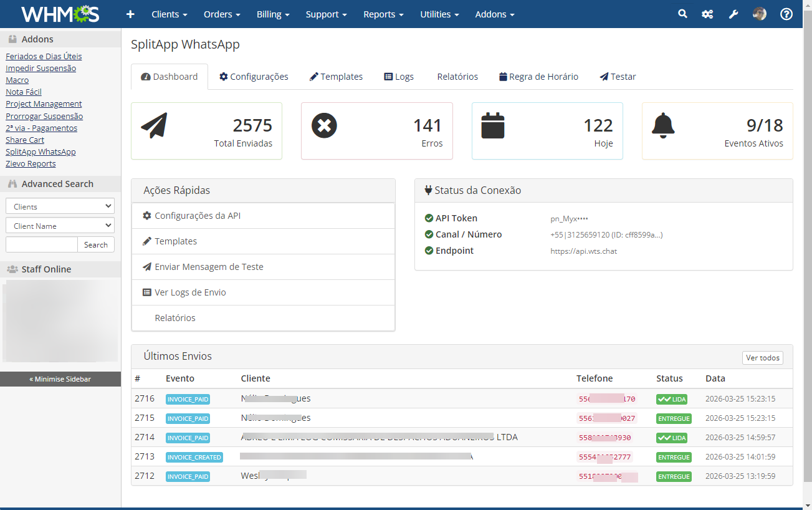Open the automation gears icon

[x=707, y=14]
